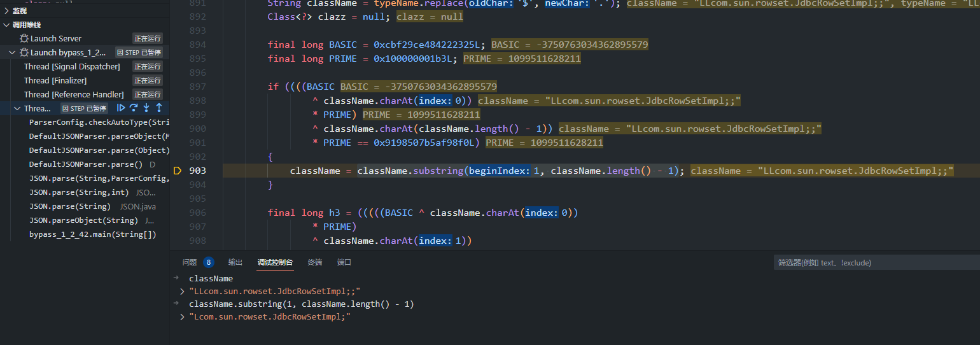Click the debug console filter input field
This screenshot has height=345, width=980.
(x=875, y=262)
